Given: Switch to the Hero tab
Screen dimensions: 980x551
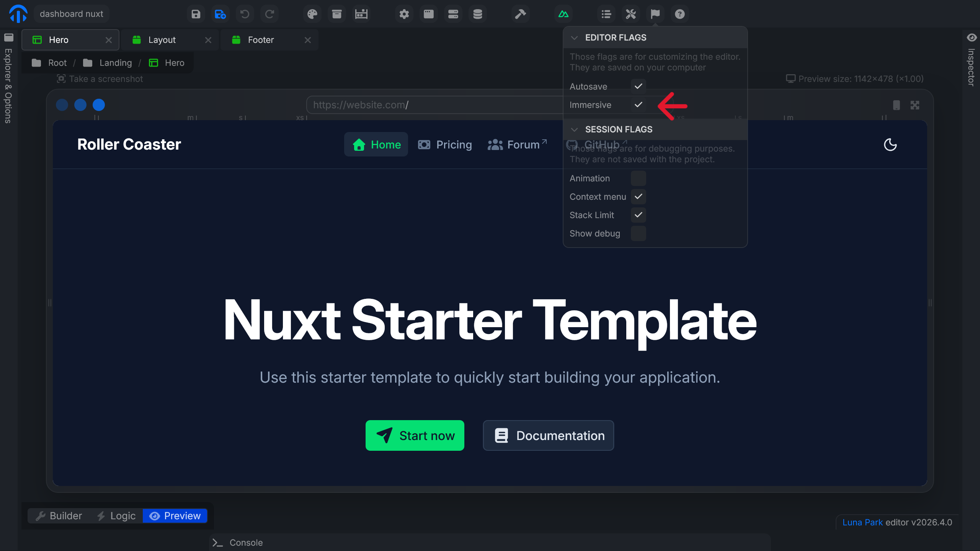Looking at the screenshot, I should 70,40.
